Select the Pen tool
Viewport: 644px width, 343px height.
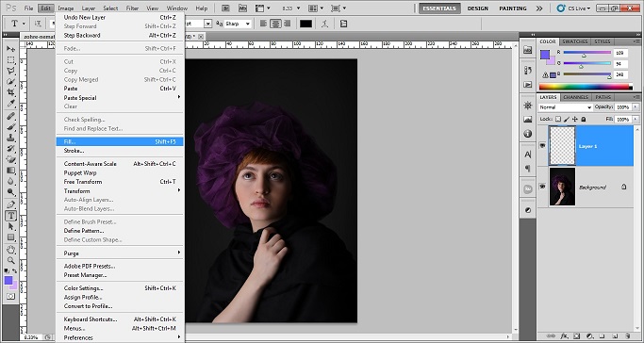10,204
